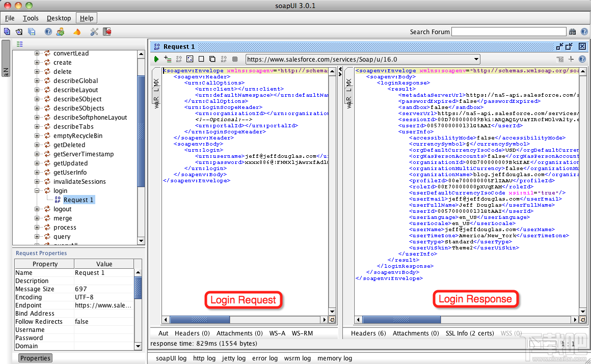Click the gray Cancel request stop icon
The width and height of the screenshot is (591, 364).
coord(235,59)
